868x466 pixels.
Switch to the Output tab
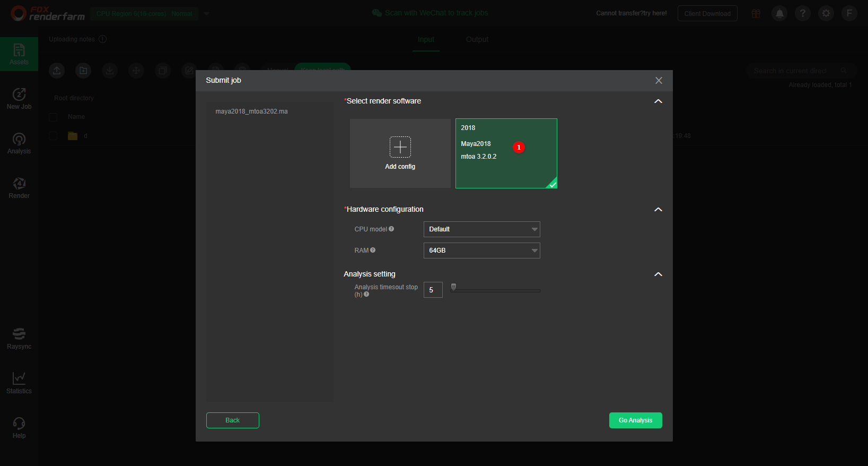click(477, 39)
